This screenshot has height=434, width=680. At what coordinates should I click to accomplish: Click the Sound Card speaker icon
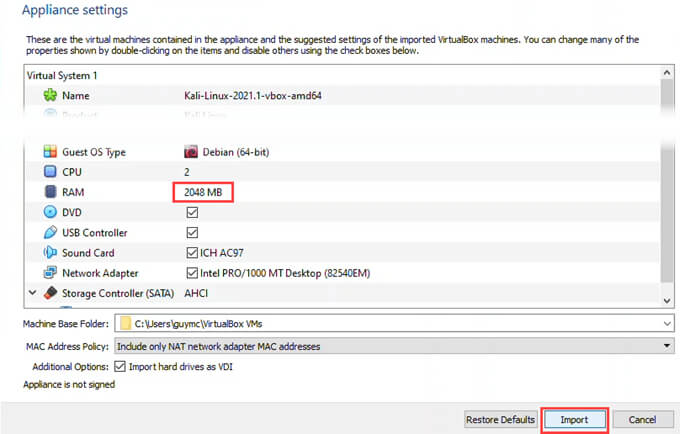(50, 252)
